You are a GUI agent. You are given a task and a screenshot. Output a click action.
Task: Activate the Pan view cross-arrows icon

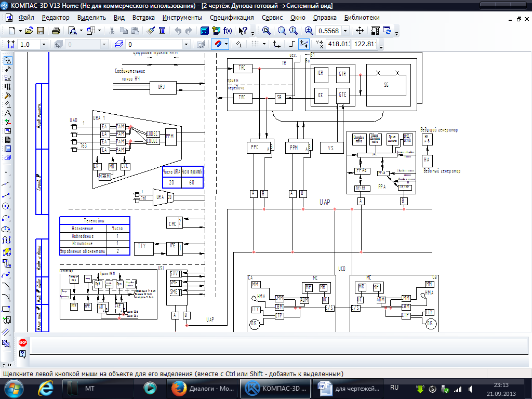(360, 31)
